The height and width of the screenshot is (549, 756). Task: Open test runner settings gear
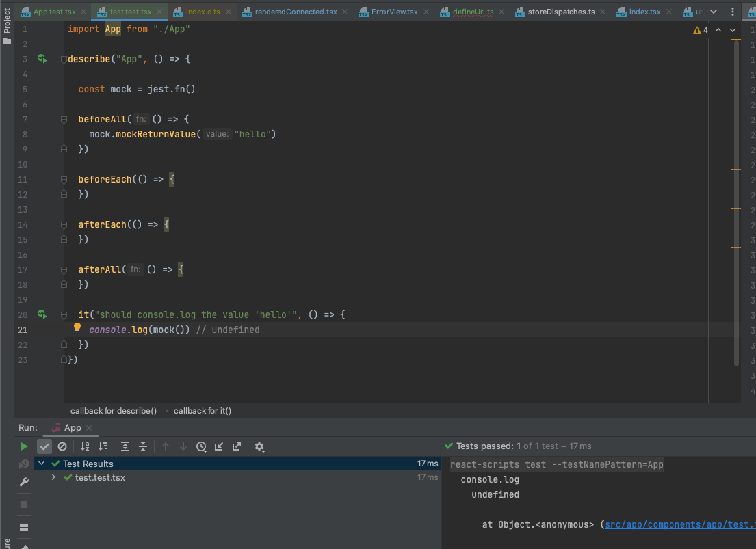tap(259, 446)
